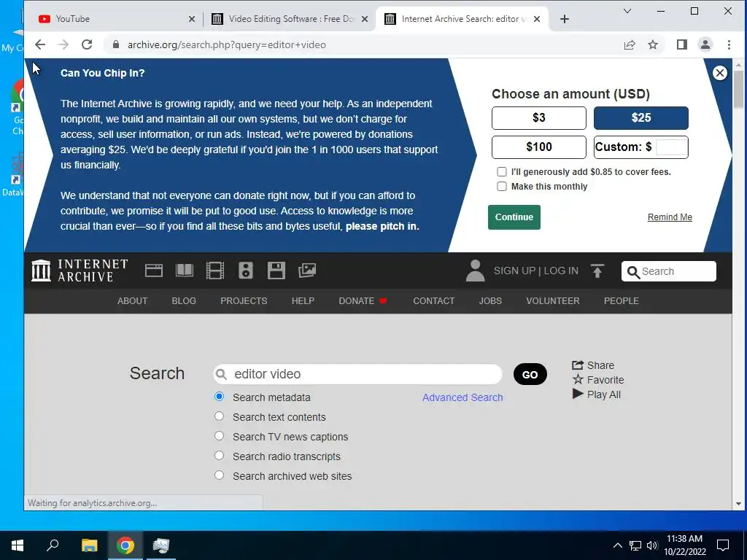Click the Favorite star link
Screen dimensions: 747x560
tap(598, 379)
